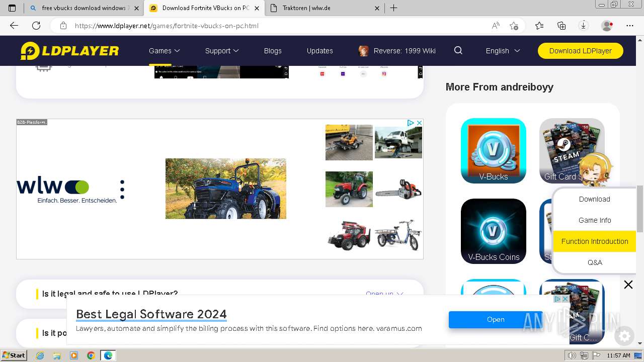The height and width of the screenshot is (362, 644).
Task: Open Edge Settings and more menu
Action: pos(630,26)
